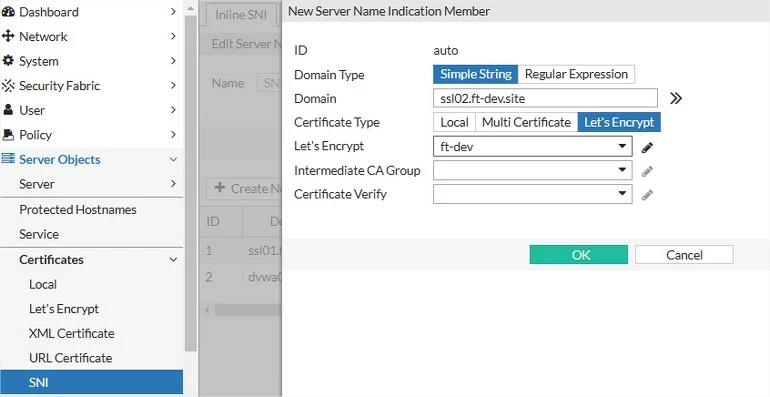Image resolution: width=770 pixels, height=397 pixels.
Task: Expand the User menu chevron
Action: (173, 110)
